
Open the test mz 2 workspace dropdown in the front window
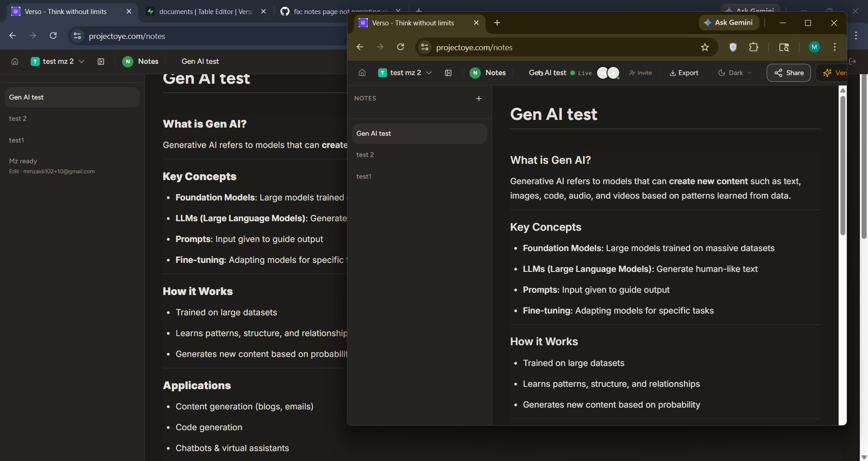pyautogui.click(x=405, y=73)
